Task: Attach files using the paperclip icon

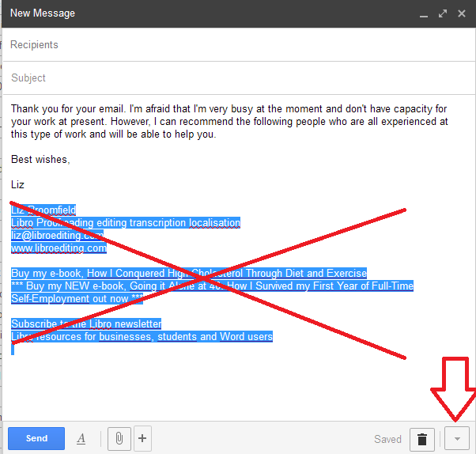Action: [118, 438]
